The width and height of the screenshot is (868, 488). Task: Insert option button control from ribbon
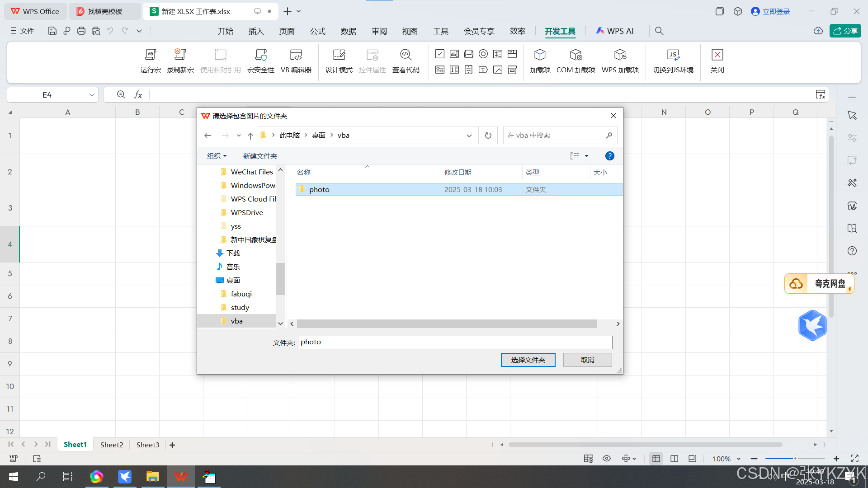[483, 54]
